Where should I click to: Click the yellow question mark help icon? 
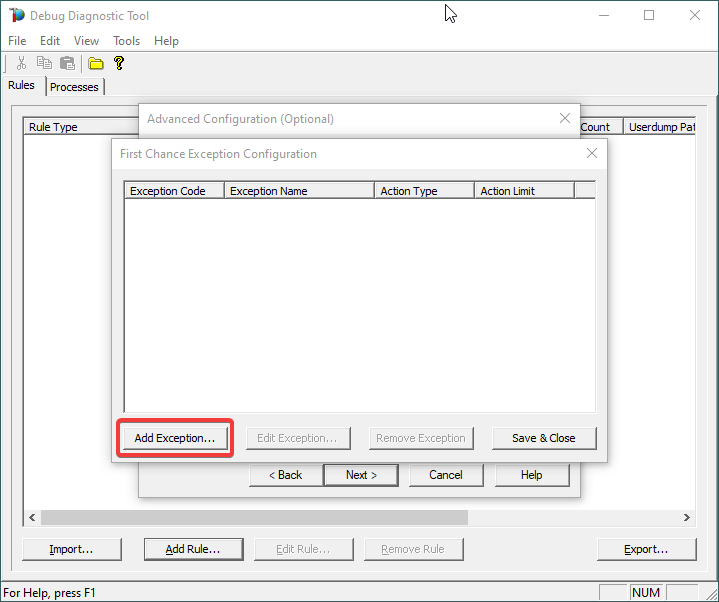[119, 63]
